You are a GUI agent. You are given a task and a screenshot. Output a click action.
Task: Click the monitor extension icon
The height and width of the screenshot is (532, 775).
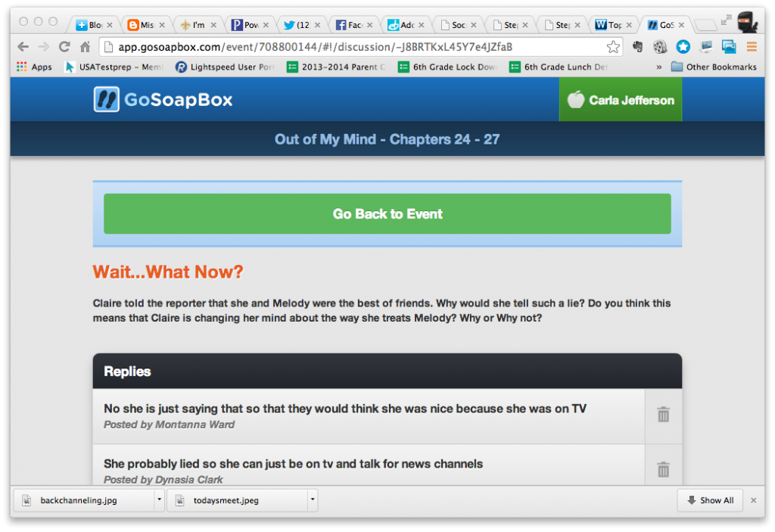[706, 47]
